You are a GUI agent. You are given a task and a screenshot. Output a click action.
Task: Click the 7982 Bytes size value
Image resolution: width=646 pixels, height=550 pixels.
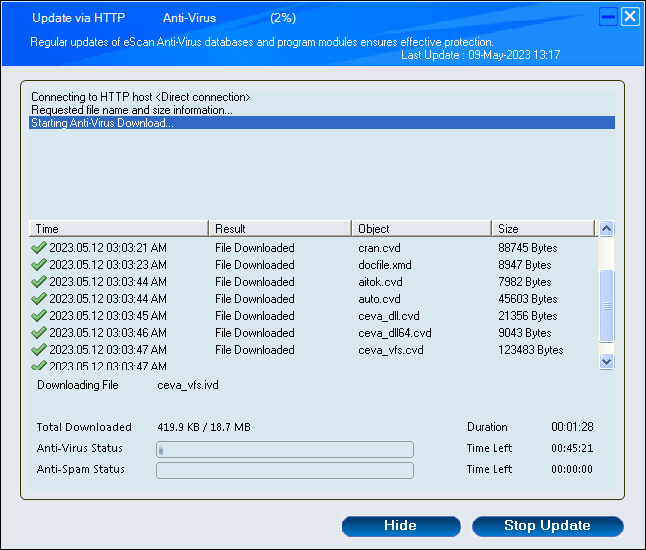pyautogui.click(x=525, y=282)
